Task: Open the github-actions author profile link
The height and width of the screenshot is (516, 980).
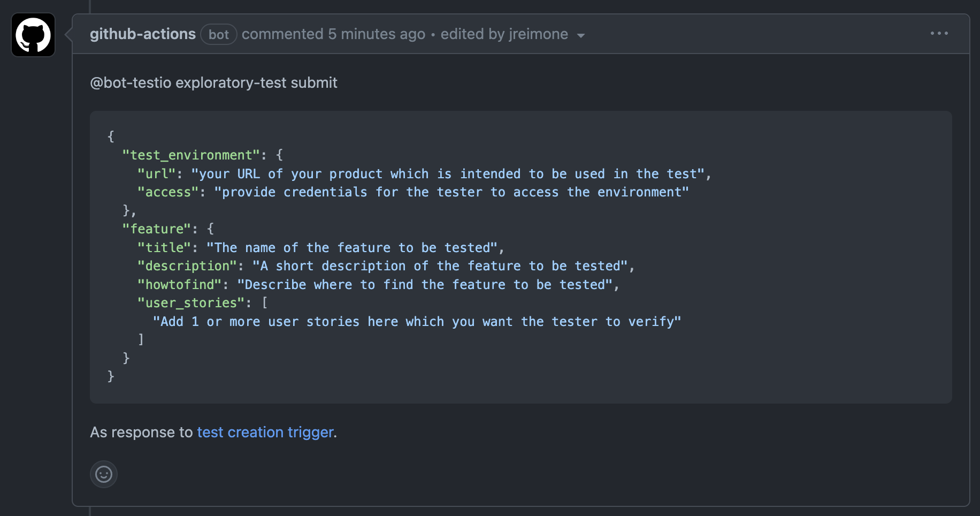Action: click(x=142, y=34)
